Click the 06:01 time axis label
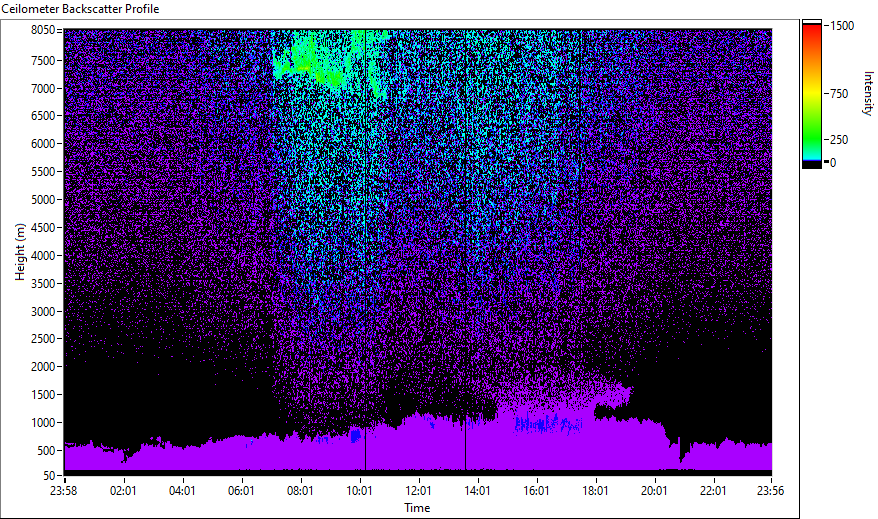The height and width of the screenshot is (519, 878). (241, 491)
